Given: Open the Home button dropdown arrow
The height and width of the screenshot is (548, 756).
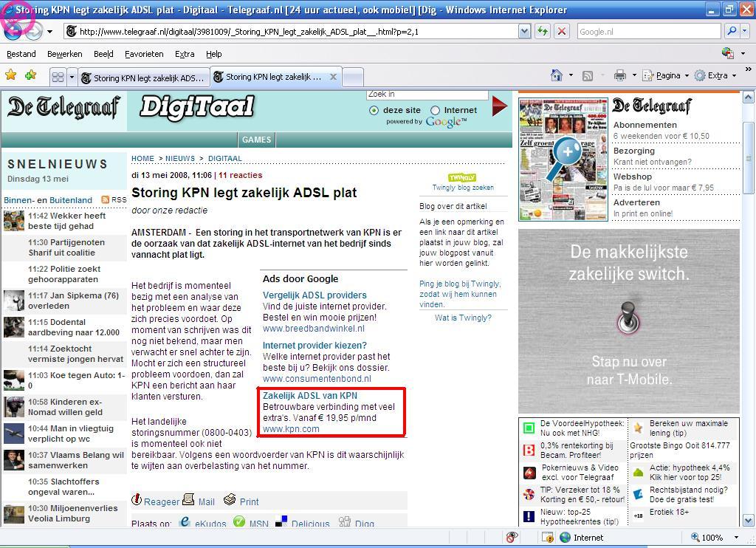Looking at the screenshot, I should pos(571,75).
